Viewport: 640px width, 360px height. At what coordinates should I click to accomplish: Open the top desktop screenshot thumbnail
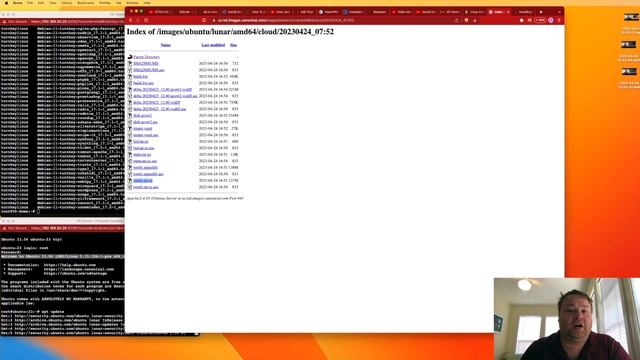click(x=631, y=17)
